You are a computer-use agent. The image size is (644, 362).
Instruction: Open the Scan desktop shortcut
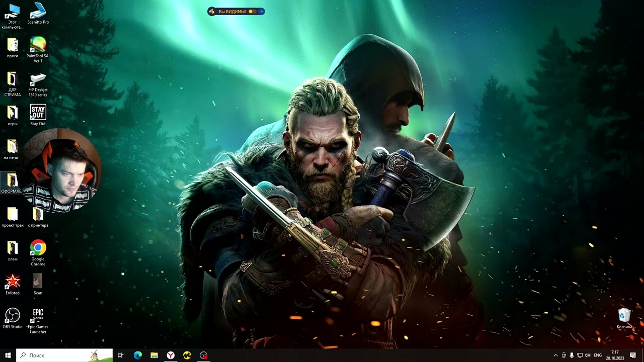(x=38, y=284)
